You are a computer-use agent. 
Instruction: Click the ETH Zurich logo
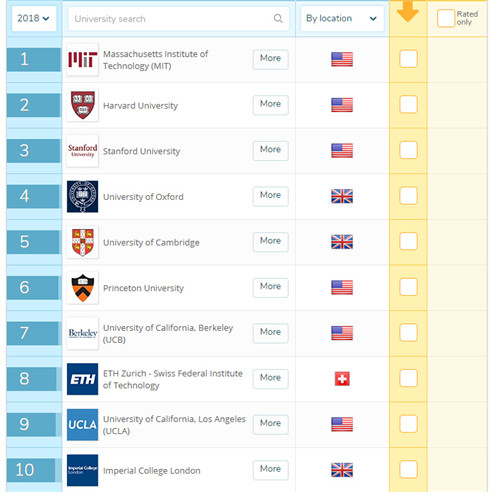click(x=83, y=379)
